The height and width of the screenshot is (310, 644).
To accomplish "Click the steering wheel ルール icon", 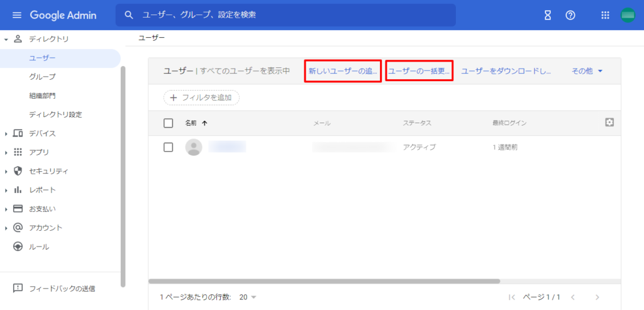I will pyautogui.click(x=18, y=246).
